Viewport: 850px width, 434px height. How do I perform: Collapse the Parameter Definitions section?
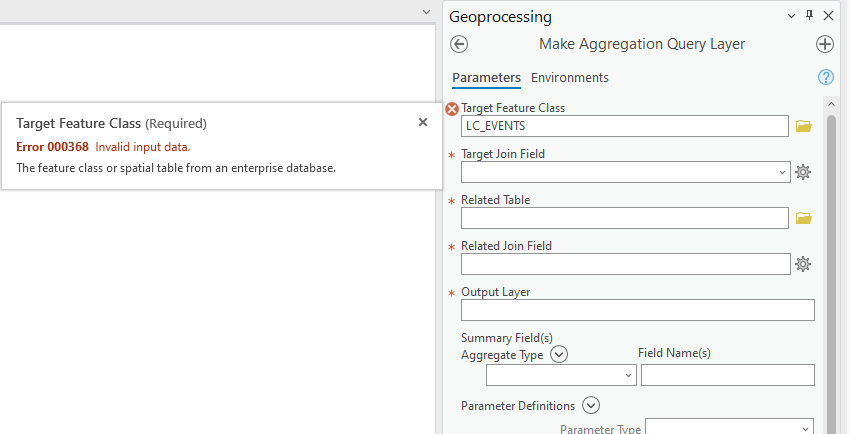(x=591, y=405)
